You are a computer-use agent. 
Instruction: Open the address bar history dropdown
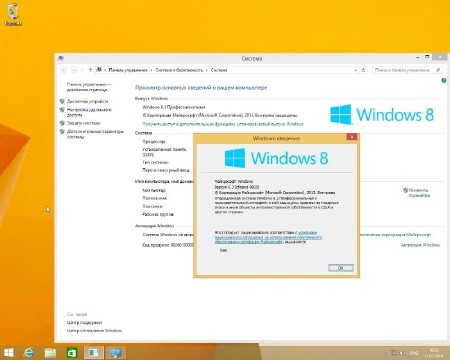(355, 70)
